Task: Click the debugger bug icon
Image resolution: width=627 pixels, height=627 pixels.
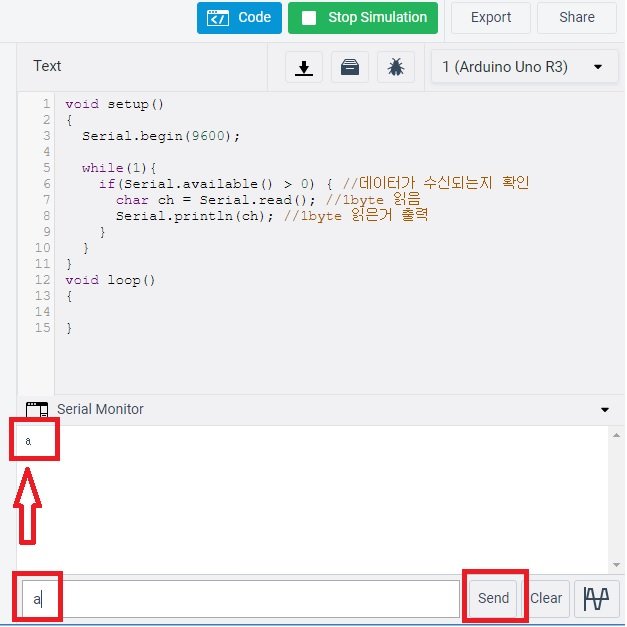Action: pyautogui.click(x=396, y=67)
